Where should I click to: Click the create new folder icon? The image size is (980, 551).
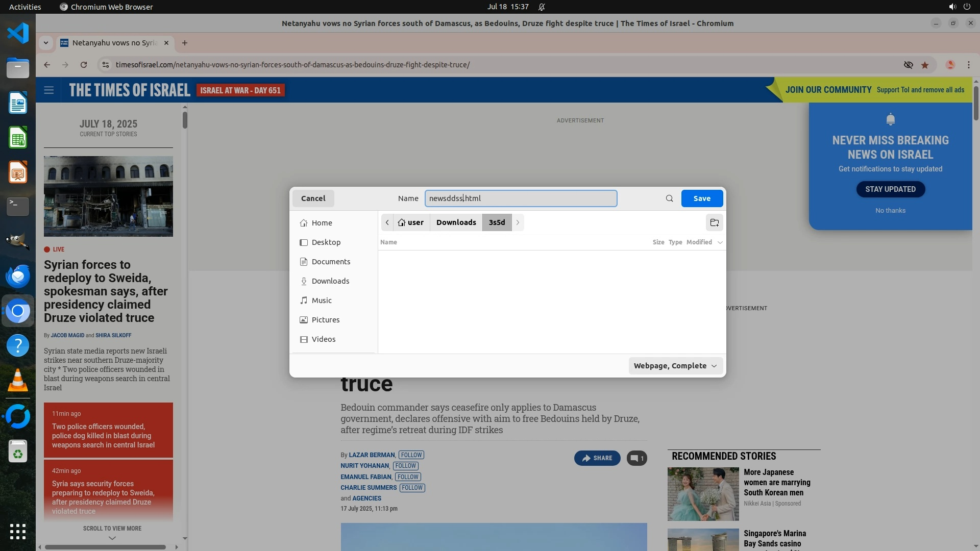[714, 222]
